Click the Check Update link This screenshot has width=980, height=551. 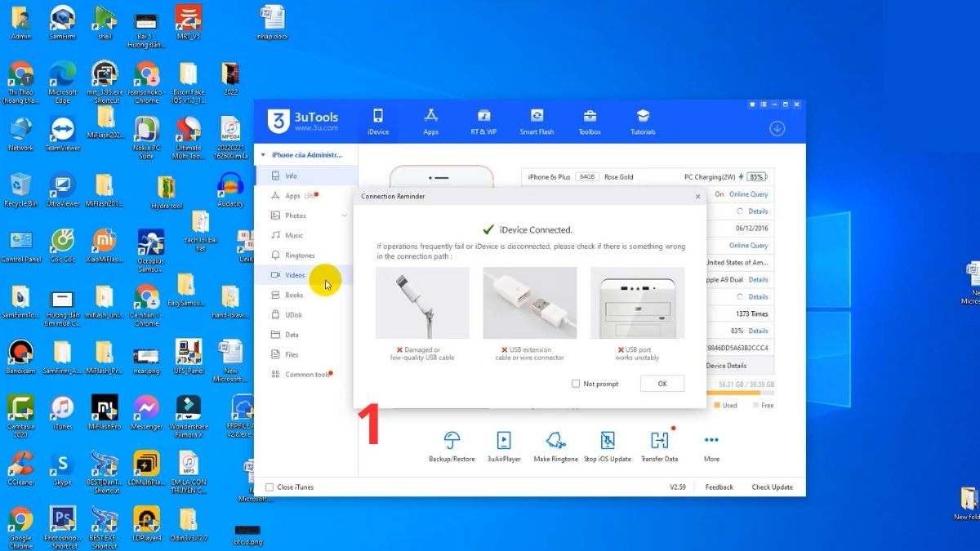click(x=773, y=487)
